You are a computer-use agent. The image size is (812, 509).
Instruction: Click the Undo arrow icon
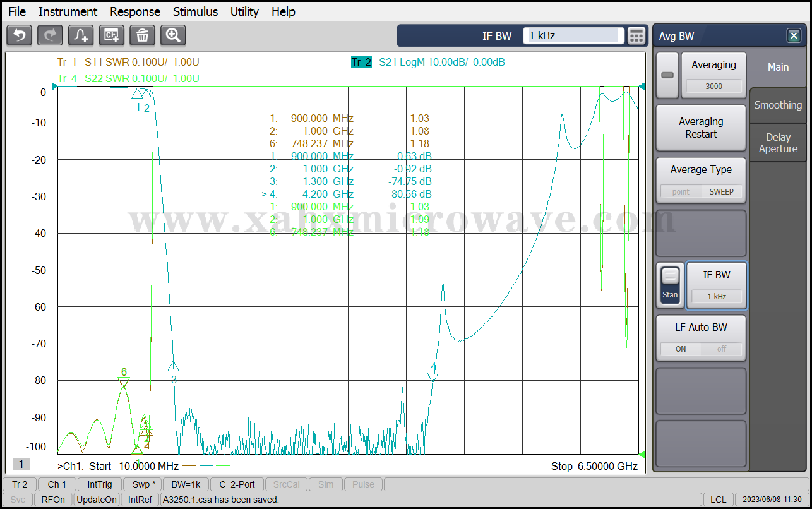click(19, 35)
